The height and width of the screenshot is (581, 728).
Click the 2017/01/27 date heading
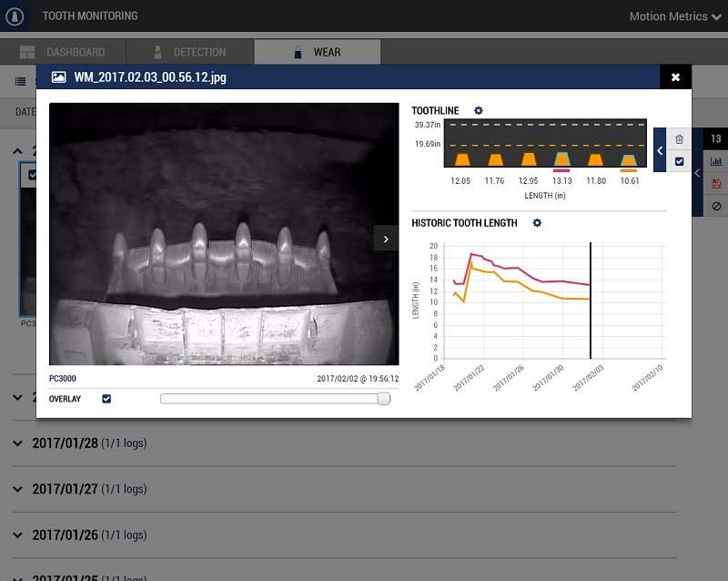[65, 489]
